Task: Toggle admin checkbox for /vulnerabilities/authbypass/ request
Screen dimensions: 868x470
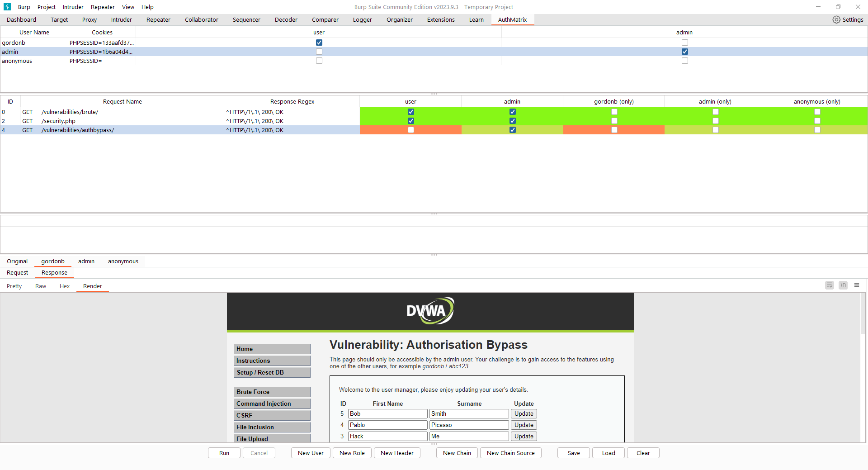Action: tap(513, 130)
